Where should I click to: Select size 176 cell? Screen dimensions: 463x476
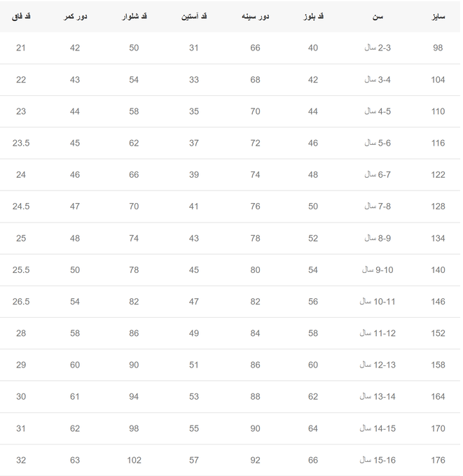point(438,460)
